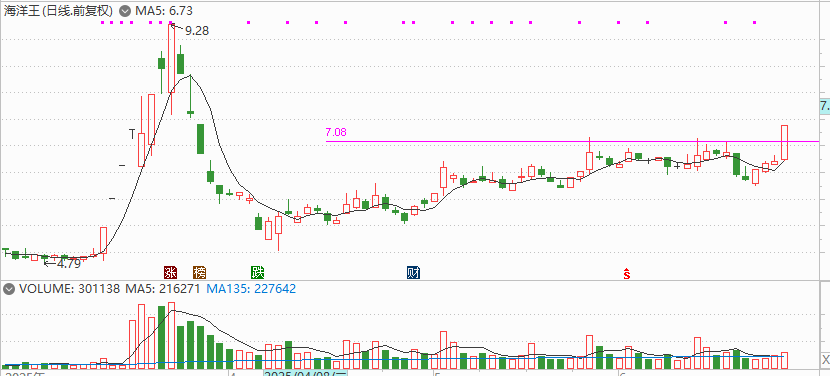Click the peak candlestick at the 9.28 high
830x376 pixels.
pyautogui.click(x=171, y=58)
